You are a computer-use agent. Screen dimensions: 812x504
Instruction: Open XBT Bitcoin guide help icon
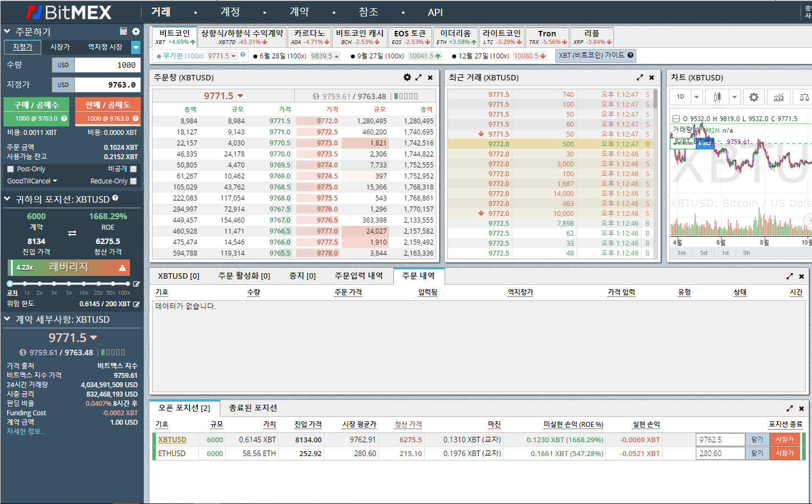(x=631, y=55)
